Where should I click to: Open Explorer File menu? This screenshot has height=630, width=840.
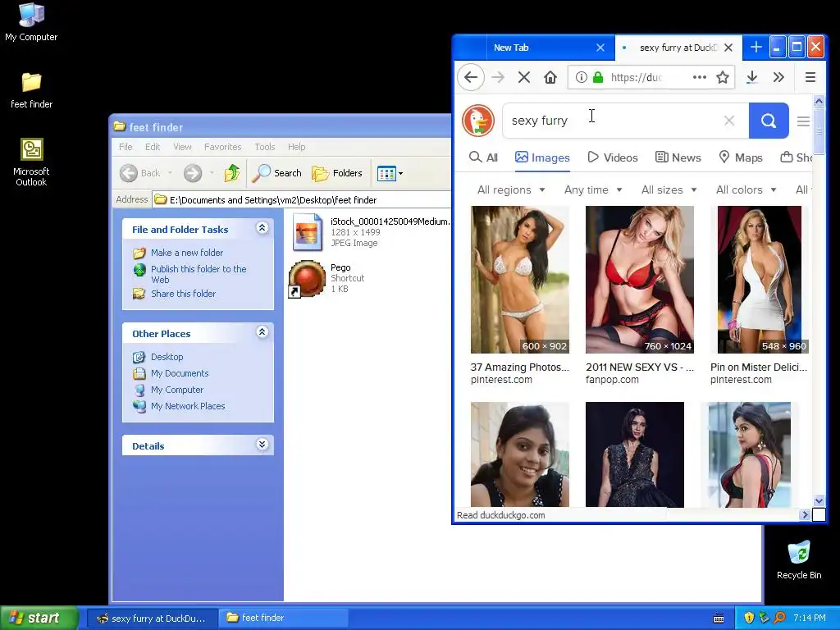pyautogui.click(x=126, y=147)
